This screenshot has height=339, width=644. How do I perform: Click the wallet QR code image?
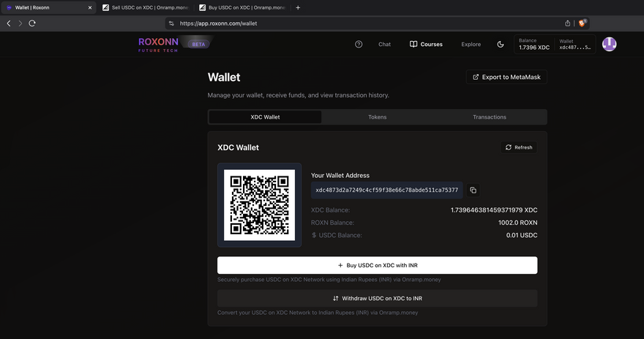click(x=259, y=205)
